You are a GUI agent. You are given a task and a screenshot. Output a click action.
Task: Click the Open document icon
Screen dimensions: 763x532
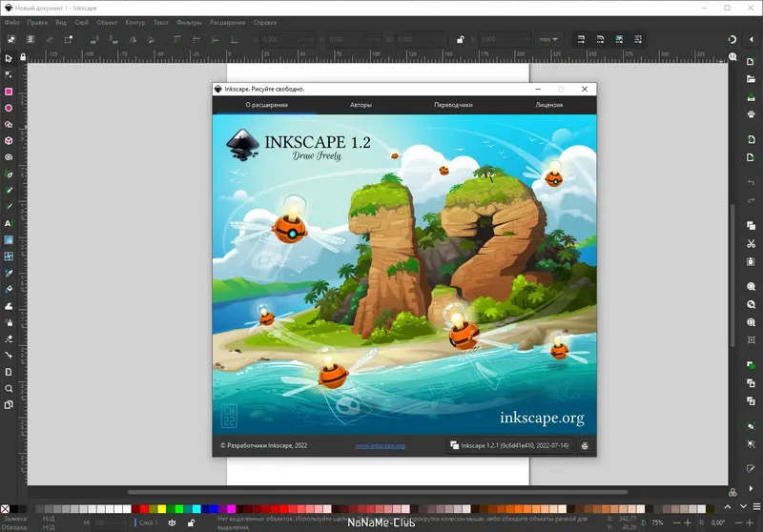tap(751, 79)
